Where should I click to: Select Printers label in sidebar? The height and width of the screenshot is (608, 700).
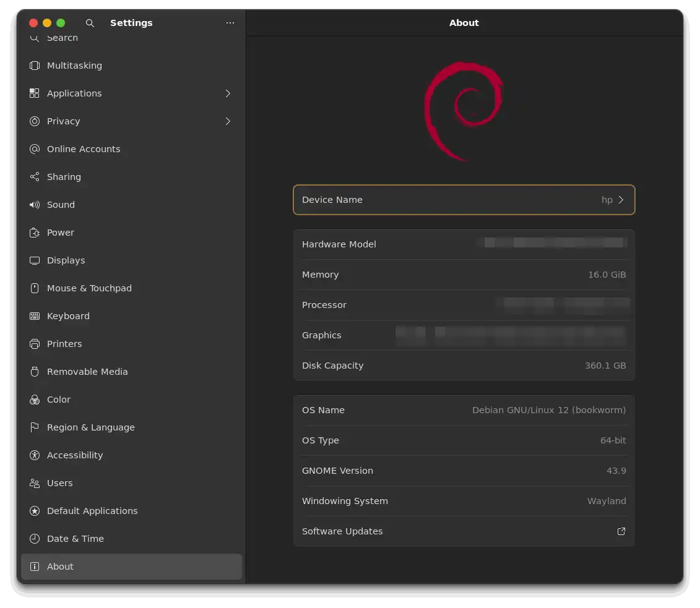coord(64,344)
